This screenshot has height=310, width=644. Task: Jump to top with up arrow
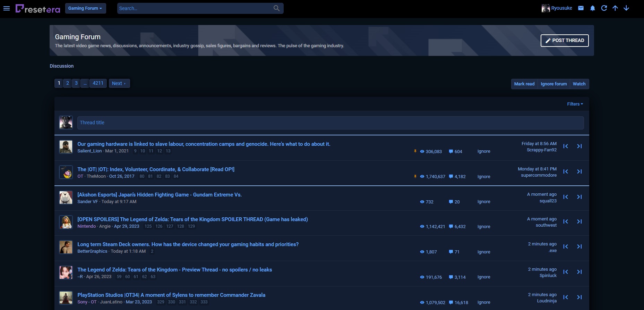615,8
